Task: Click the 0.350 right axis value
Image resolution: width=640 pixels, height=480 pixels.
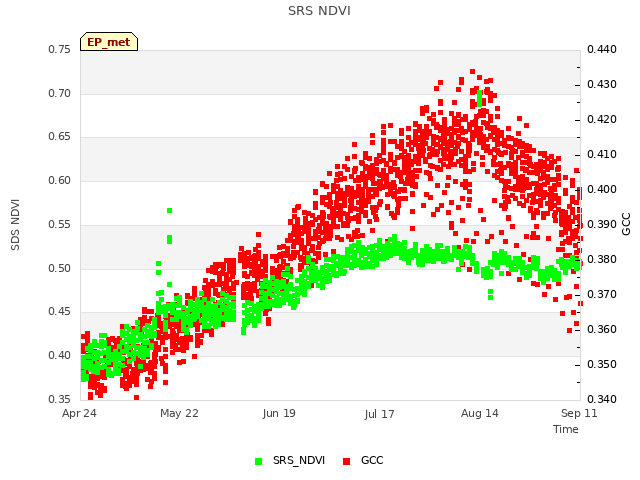Action: [x=602, y=364]
